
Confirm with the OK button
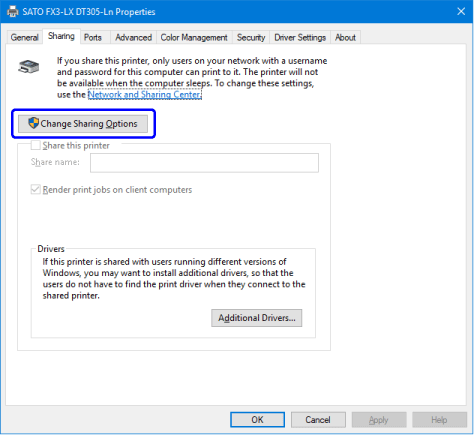click(257, 420)
